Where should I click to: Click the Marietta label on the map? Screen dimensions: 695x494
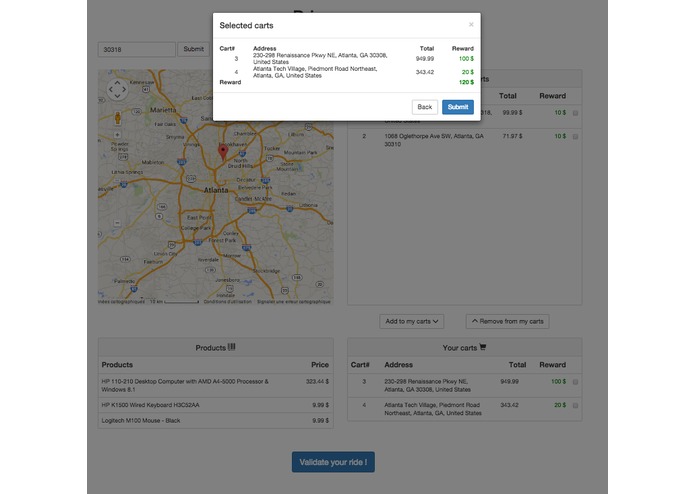pos(163,109)
